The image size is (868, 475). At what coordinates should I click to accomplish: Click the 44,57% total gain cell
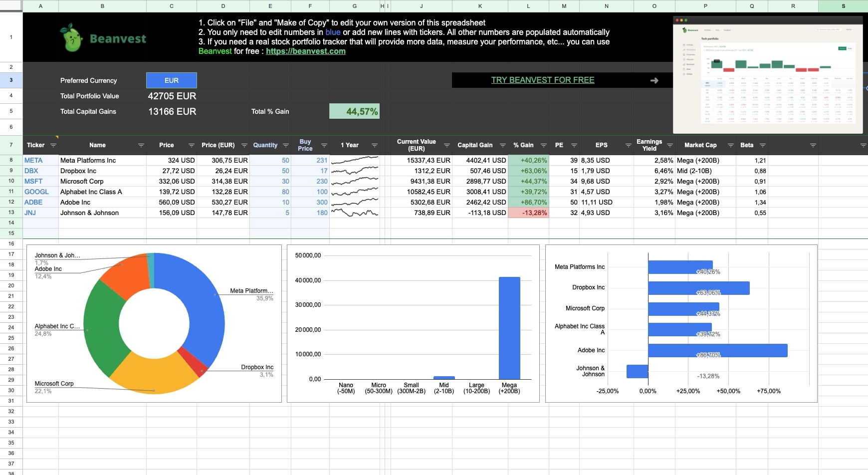click(x=354, y=111)
